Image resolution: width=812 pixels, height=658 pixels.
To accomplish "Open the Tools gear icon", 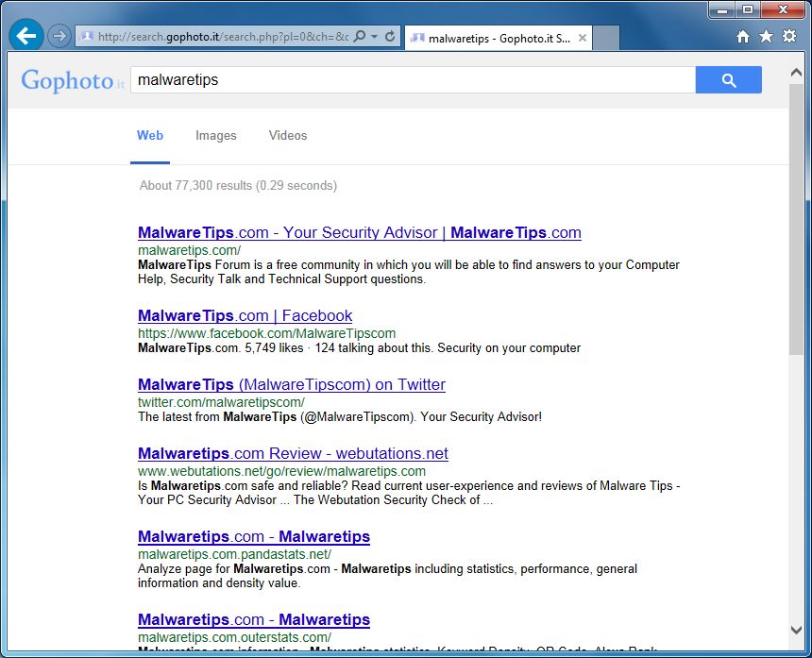I will [x=789, y=36].
